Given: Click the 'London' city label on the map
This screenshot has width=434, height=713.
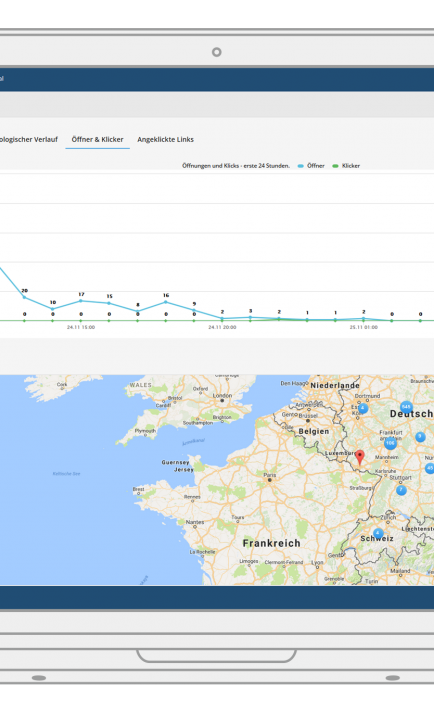Looking at the screenshot, I should click(222, 396).
